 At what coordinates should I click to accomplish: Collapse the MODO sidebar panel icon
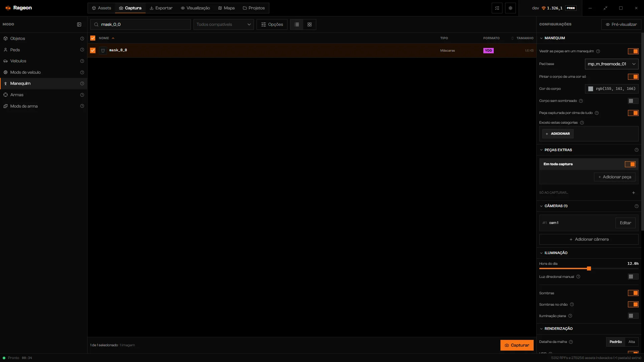79,24
